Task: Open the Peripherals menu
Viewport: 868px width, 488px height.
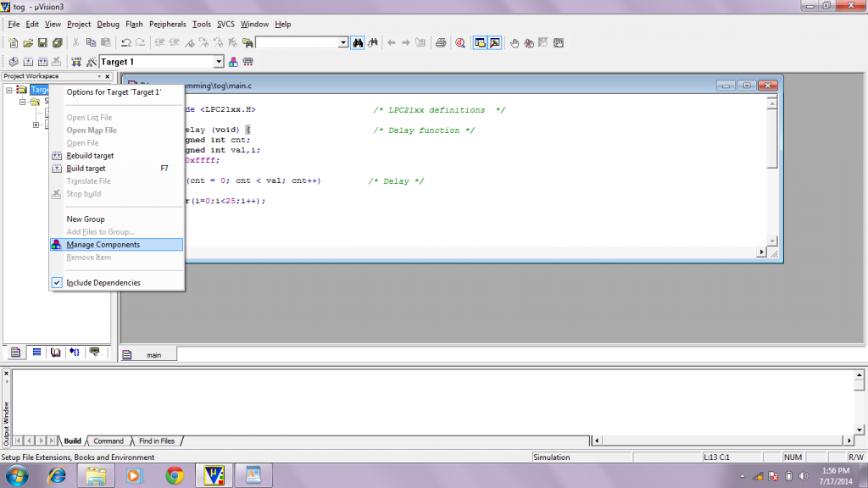Action: click(x=167, y=24)
